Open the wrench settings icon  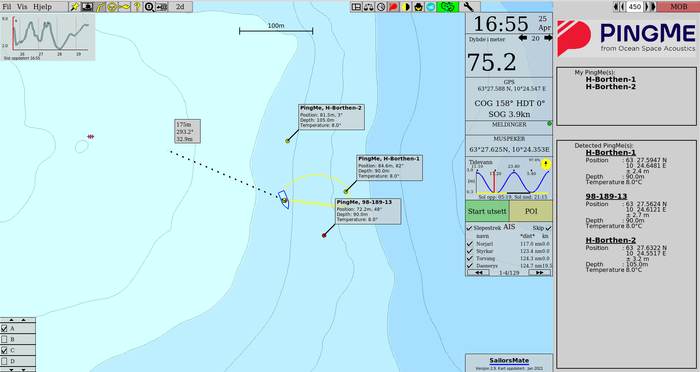pyautogui.click(x=468, y=7)
